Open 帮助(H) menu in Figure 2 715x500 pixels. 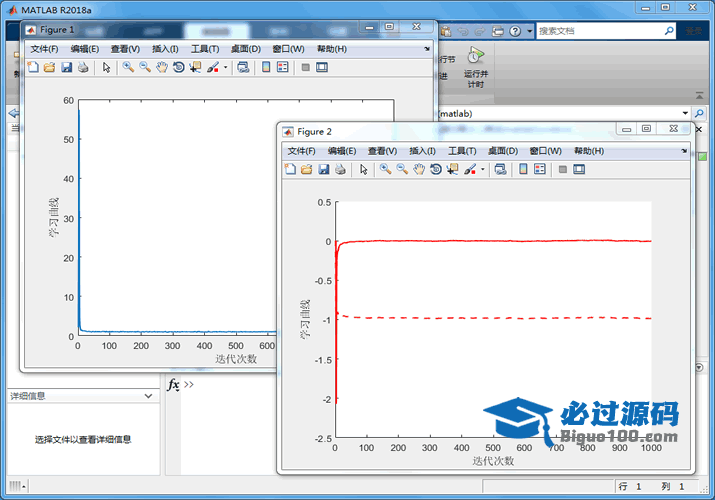(589, 151)
